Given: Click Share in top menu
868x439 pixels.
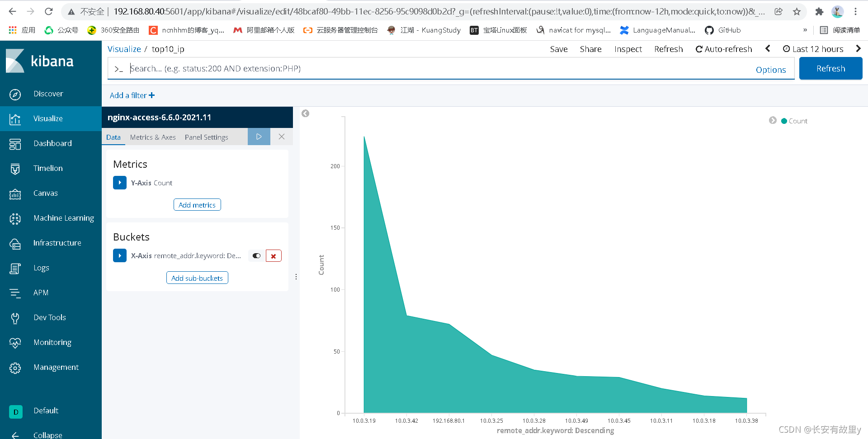Looking at the screenshot, I should [590, 49].
